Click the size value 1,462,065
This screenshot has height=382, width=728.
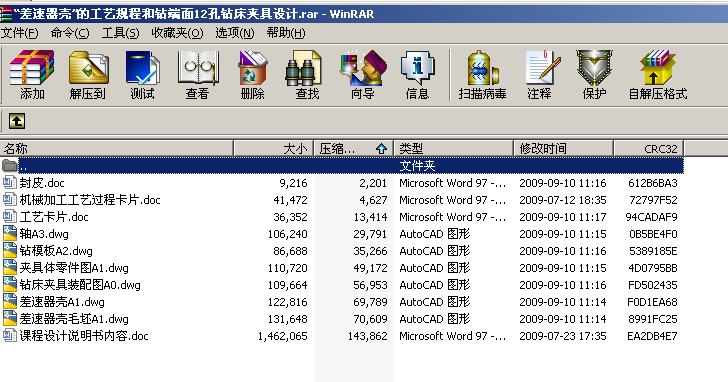pos(283,336)
